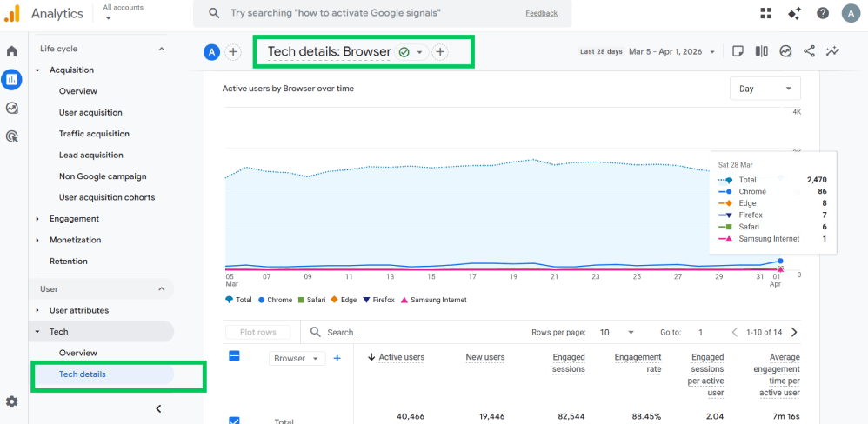The width and height of the screenshot is (868, 424).
Task: Expand the Monetization tree item
Action: coord(37,240)
